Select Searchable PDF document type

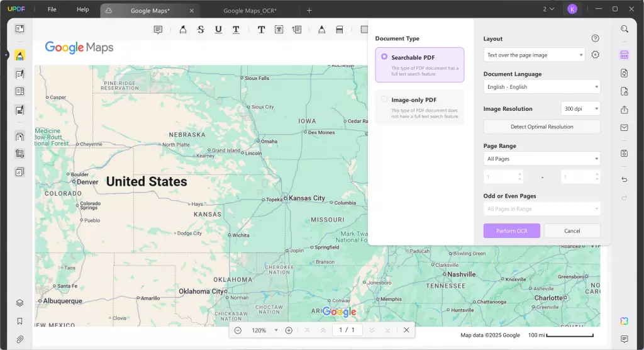tap(419, 65)
